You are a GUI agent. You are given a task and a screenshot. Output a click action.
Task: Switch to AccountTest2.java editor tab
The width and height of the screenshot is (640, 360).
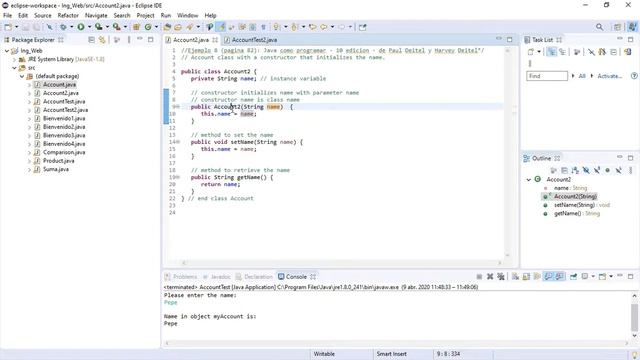click(254, 40)
